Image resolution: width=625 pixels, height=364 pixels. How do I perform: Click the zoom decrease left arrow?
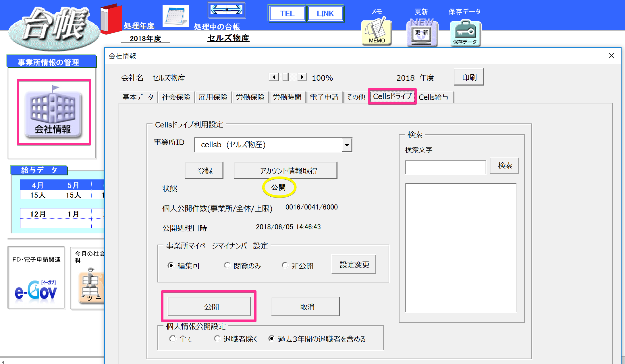coord(274,77)
